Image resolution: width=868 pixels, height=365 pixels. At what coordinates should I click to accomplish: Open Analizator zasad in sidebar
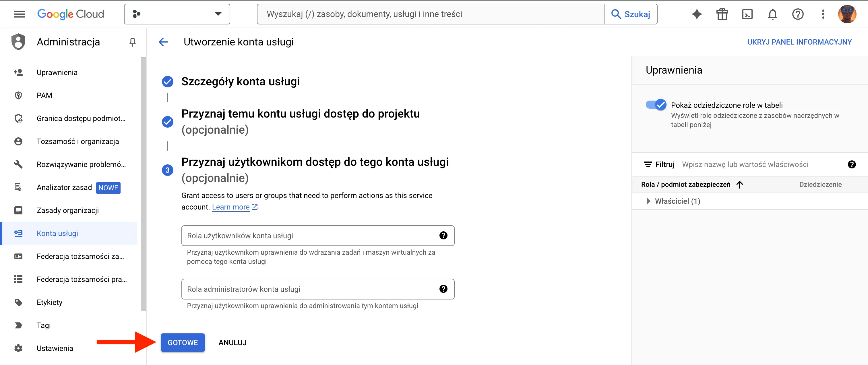(x=69, y=187)
